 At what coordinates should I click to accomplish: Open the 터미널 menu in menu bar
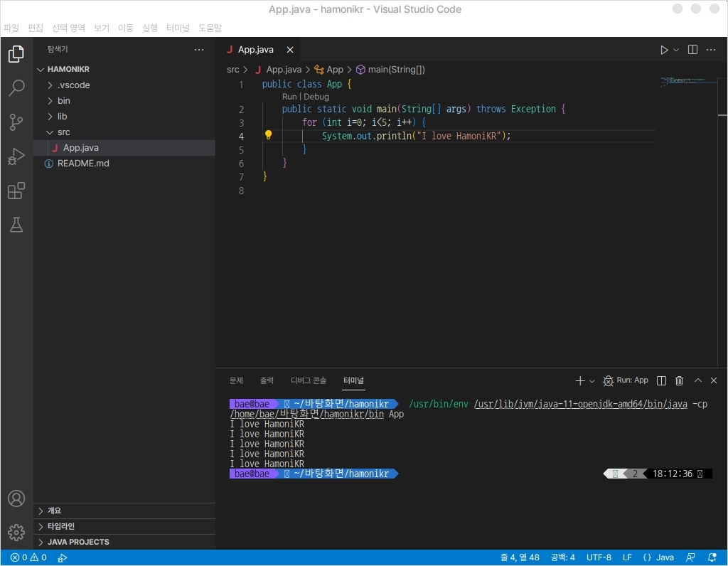pyautogui.click(x=178, y=28)
